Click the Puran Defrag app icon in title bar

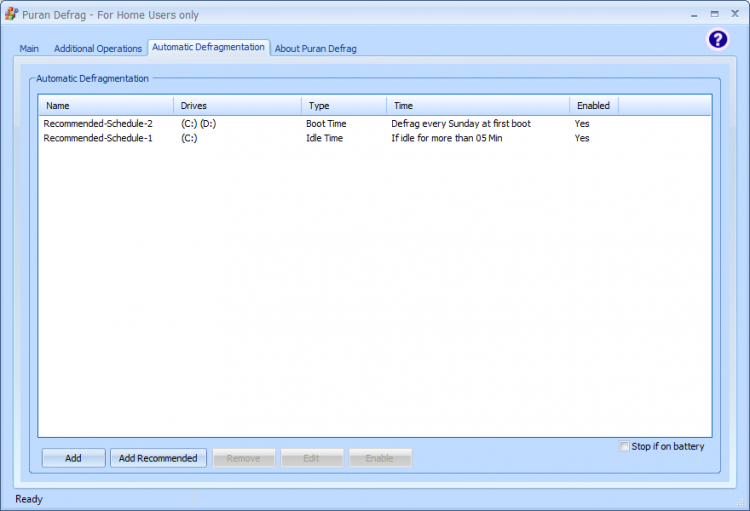click(11, 14)
